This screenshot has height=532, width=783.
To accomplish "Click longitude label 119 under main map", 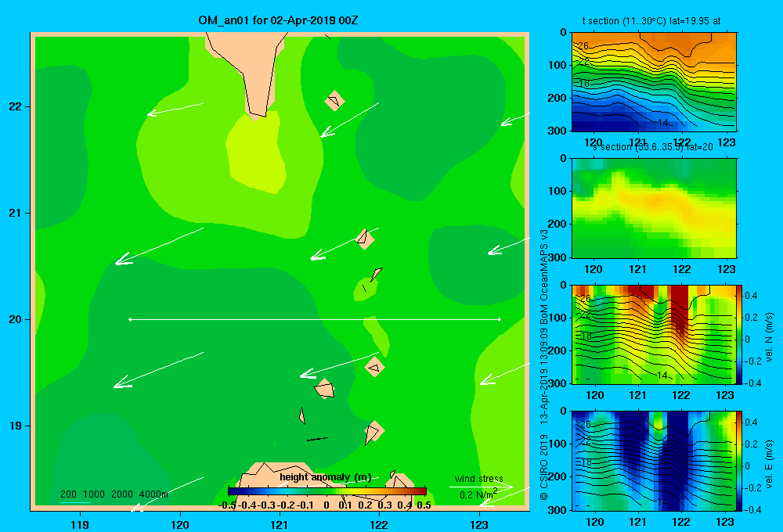I will coord(80,524).
